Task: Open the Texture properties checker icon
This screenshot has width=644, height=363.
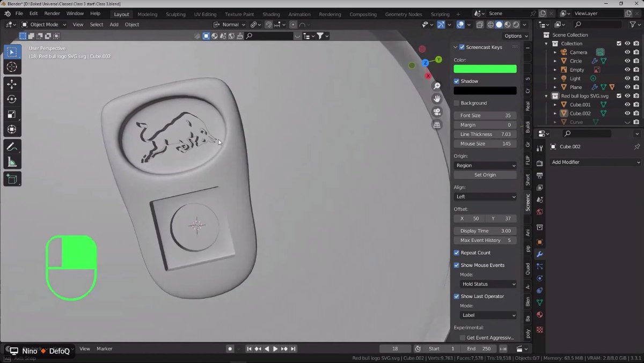Action: click(x=540, y=329)
